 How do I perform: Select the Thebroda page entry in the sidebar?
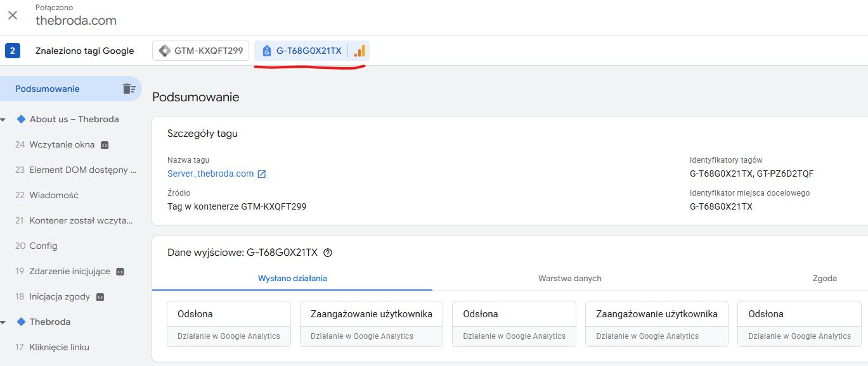[50, 322]
